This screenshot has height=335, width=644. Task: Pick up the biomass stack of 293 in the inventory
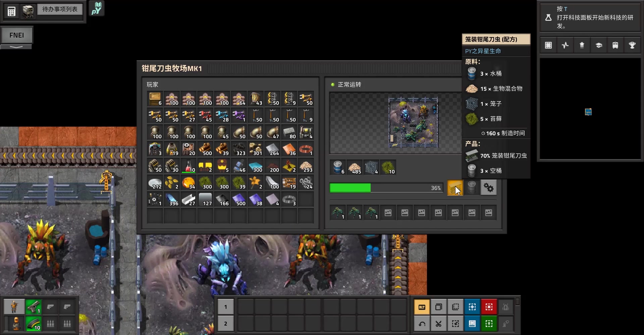(306, 166)
